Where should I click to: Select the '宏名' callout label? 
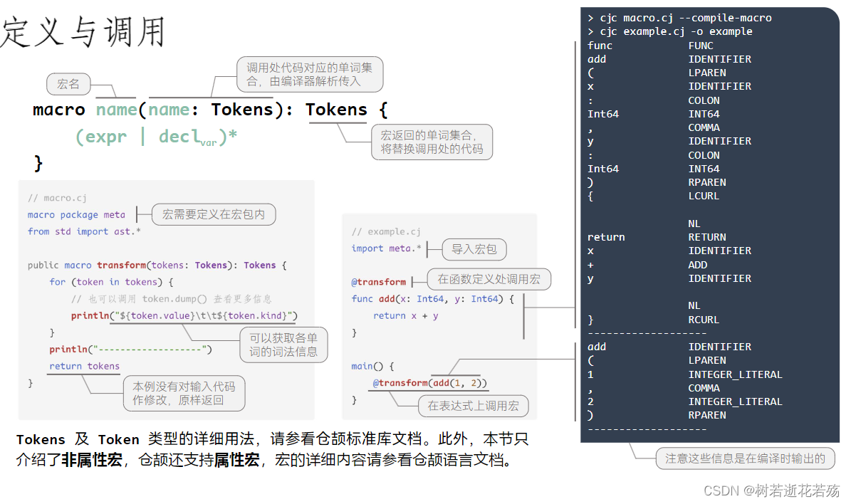pyautogui.click(x=68, y=84)
